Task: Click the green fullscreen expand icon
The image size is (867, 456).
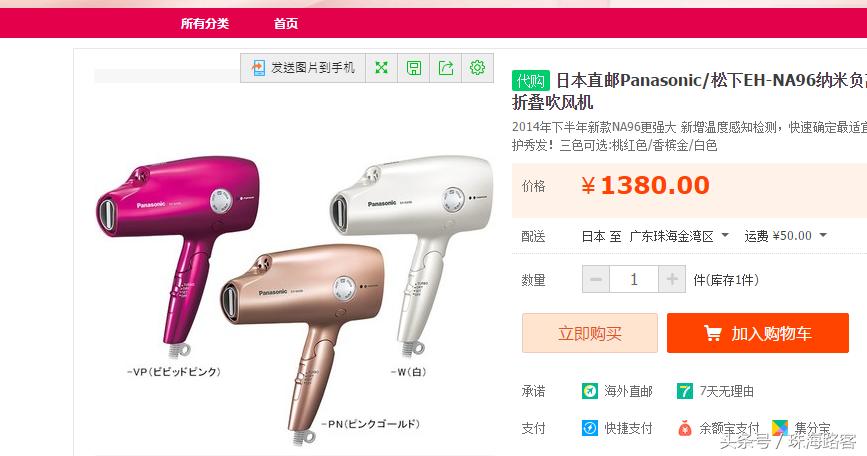Action: 382,67
